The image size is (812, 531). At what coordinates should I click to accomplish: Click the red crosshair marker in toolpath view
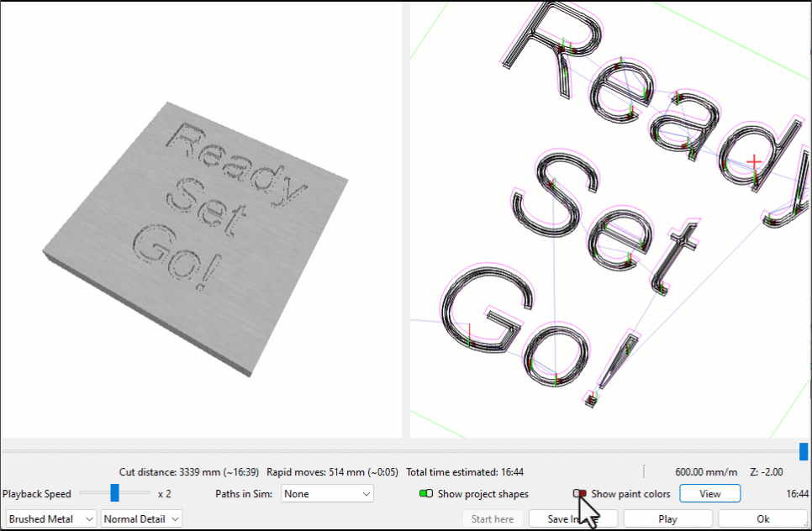point(754,160)
